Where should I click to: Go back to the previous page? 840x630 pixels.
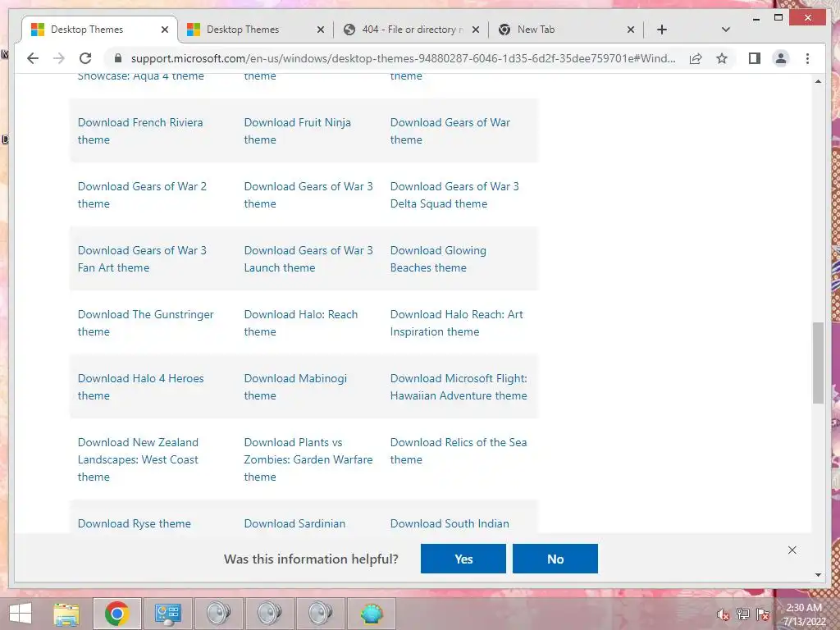(x=33, y=58)
